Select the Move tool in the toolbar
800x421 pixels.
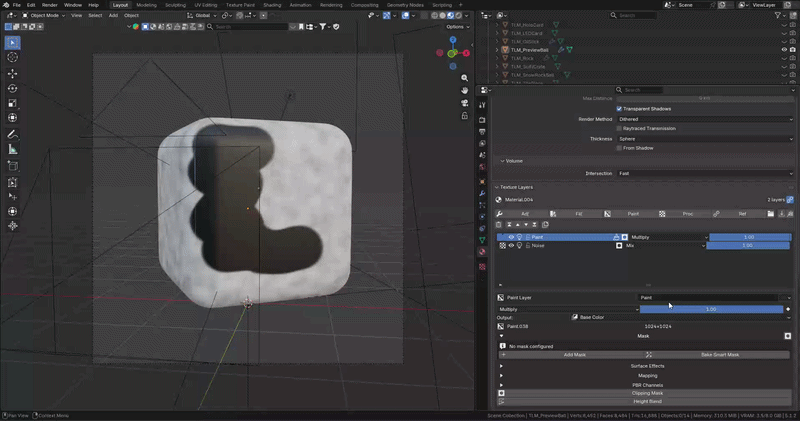coord(12,73)
